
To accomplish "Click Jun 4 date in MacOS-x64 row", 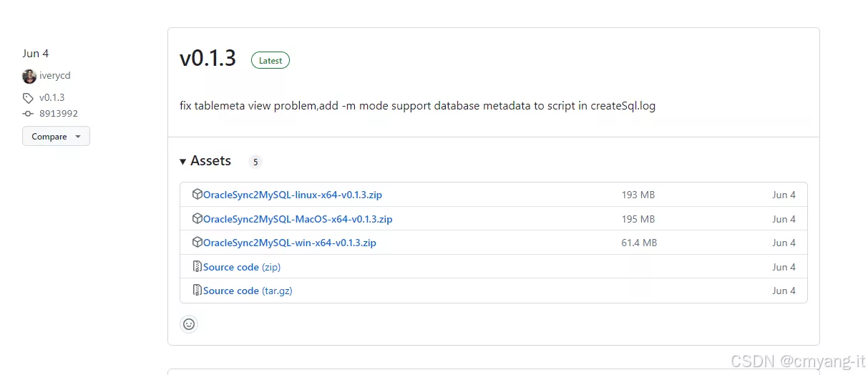I will (x=784, y=219).
